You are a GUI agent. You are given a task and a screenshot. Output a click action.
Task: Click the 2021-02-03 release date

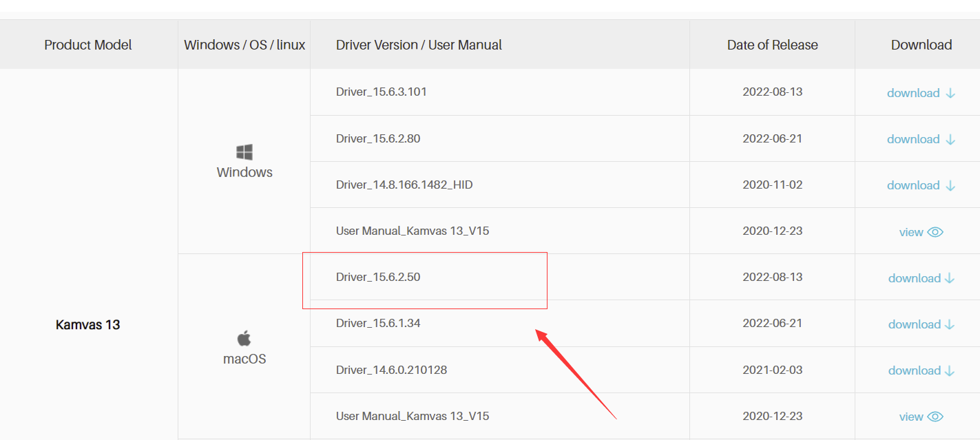pos(773,370)
